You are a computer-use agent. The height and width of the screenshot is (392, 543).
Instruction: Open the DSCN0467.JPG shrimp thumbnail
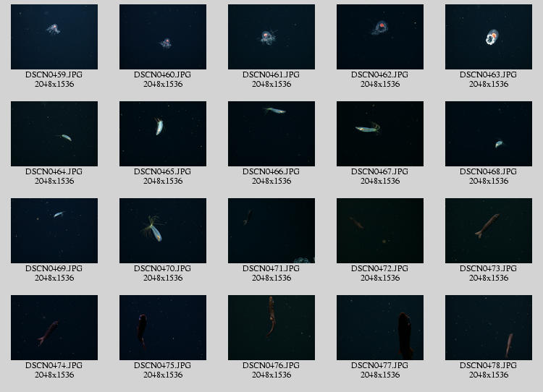point(380,134)
